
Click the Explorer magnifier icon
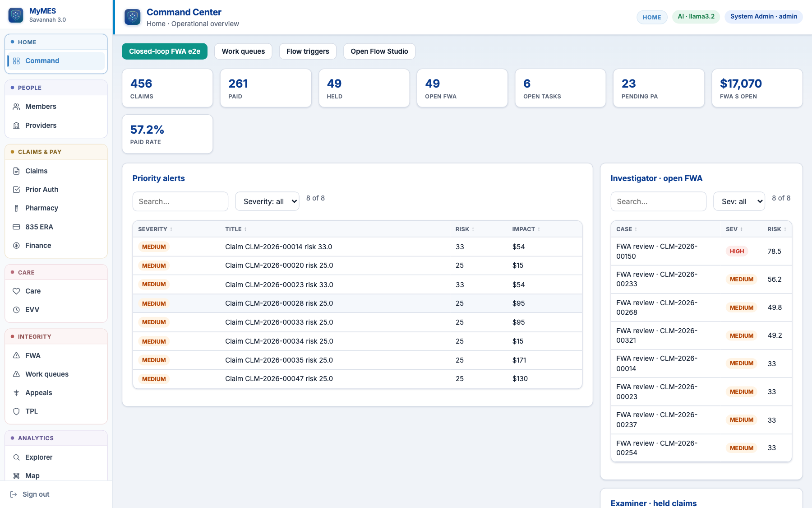tap(16, 457)
